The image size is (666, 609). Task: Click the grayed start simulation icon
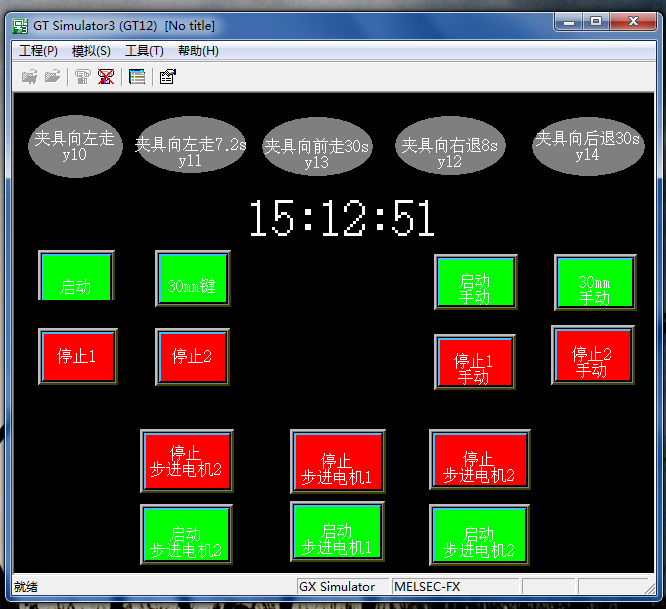pos(82,77)
